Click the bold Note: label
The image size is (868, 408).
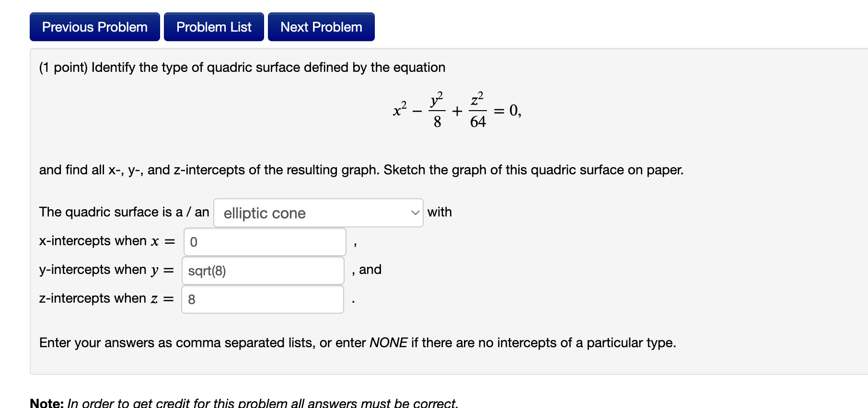(x=46, y=403)
